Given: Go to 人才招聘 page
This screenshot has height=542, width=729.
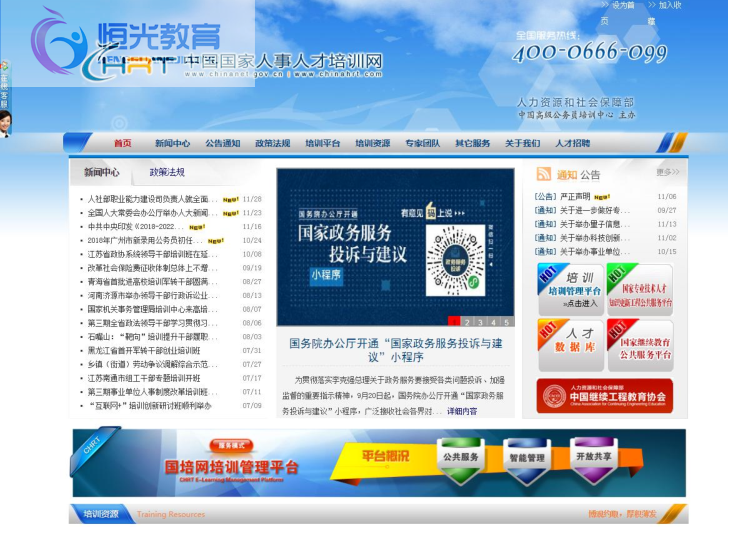Looking at the screenshot, I should 572,143.
